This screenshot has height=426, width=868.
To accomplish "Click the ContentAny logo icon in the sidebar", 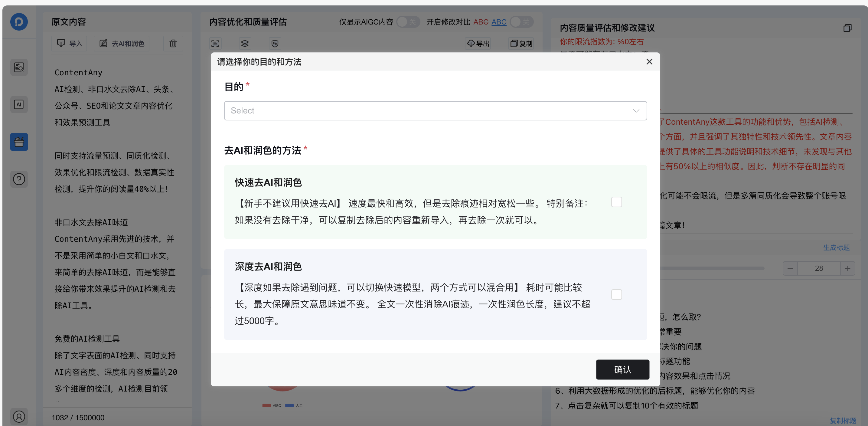I will click(19, 22).
